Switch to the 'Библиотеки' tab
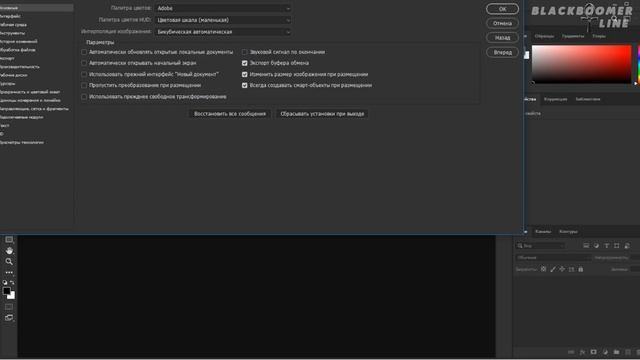The height and width of the screenshot is (360, 640). click(x=588, y=99)
